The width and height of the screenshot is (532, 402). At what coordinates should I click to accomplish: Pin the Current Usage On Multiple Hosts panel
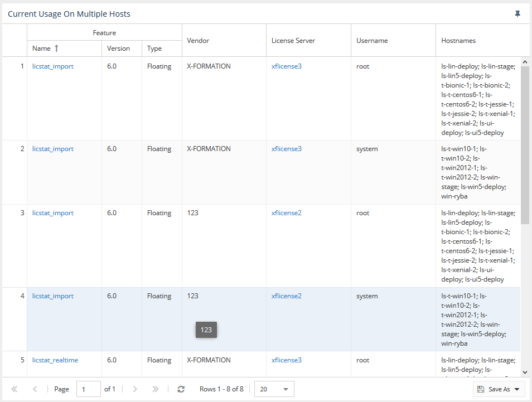[518, 14]
